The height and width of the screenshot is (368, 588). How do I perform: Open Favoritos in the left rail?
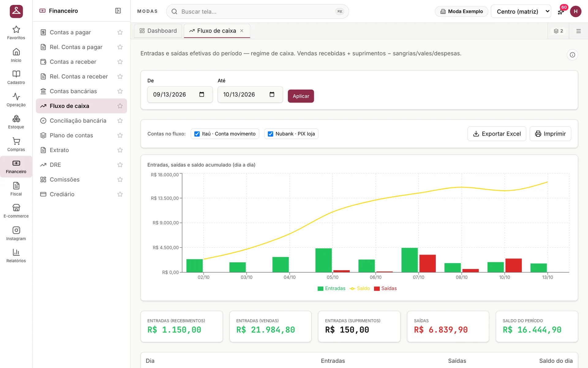(x=16, y=33)
